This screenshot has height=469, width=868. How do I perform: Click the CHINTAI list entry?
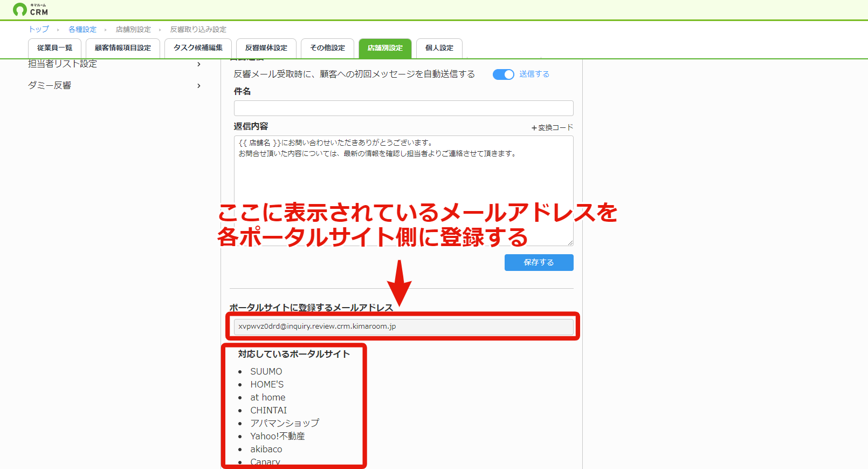click(268, 410)
